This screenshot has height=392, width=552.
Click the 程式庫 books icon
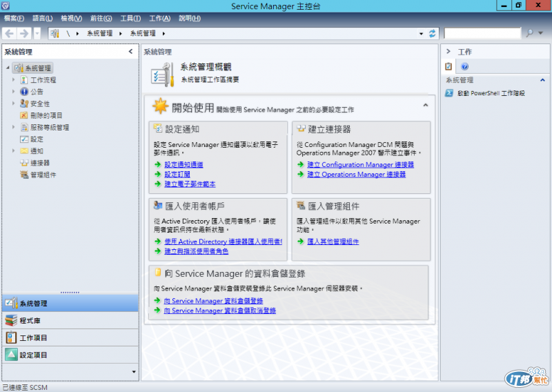11,320
